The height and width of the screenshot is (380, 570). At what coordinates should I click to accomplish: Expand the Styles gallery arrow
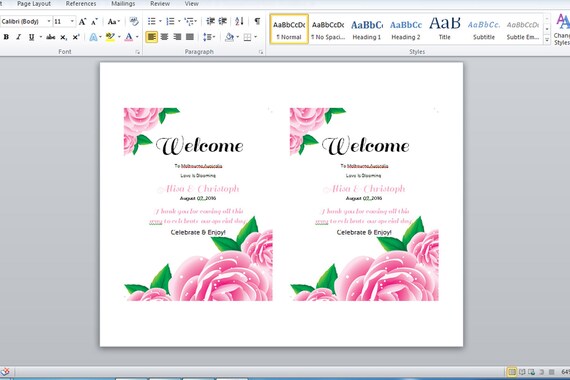547,40
